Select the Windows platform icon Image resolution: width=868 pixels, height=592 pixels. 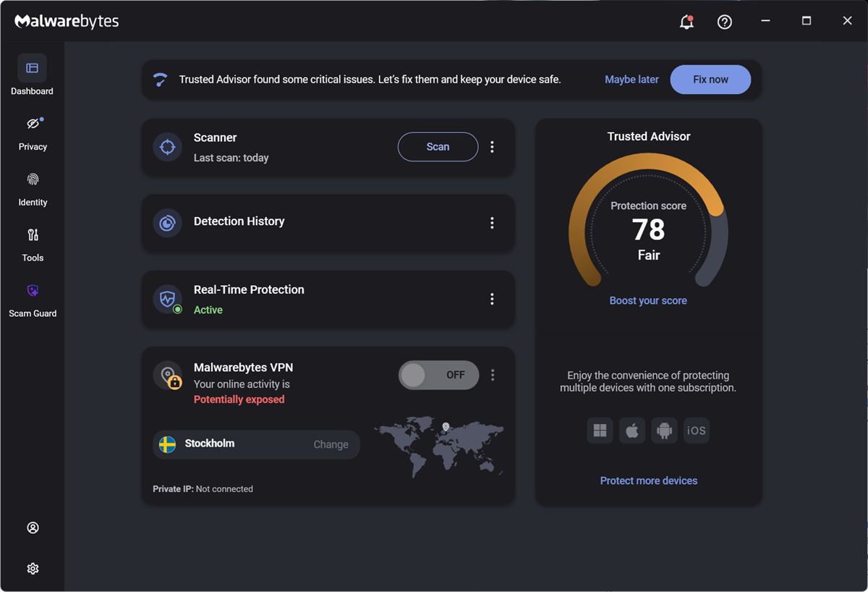tap(600, 431)
